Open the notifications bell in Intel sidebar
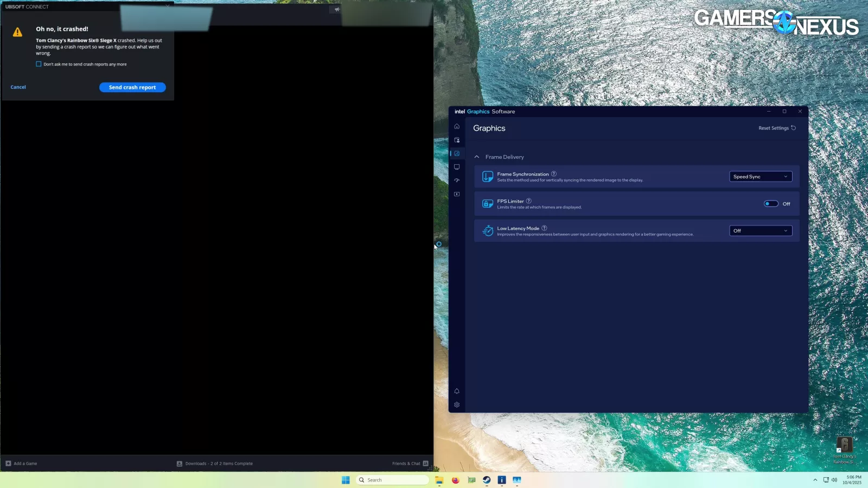This screenshot has width=868, height=488. click(x=457, y=391)
